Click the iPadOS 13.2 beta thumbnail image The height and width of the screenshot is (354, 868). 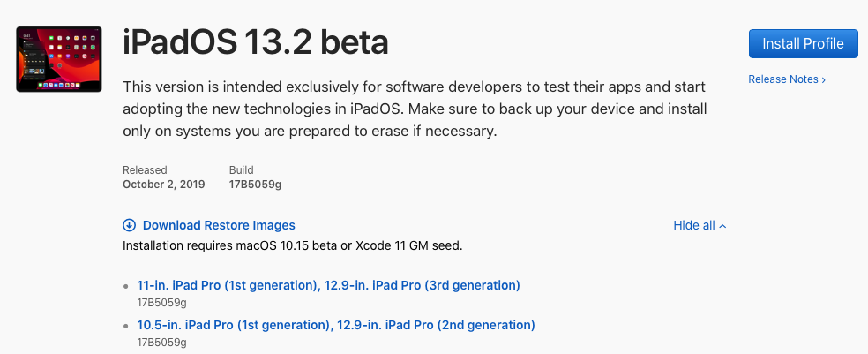[x=59, y=59]
